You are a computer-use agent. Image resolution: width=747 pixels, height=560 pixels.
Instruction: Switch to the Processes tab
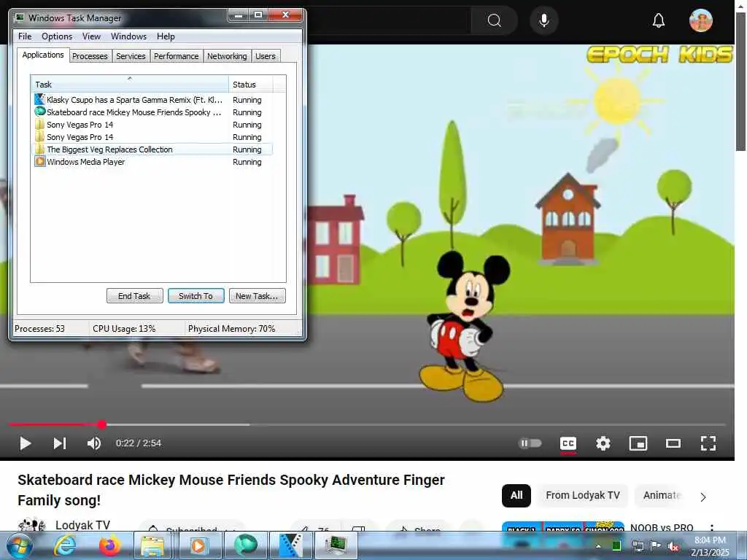tap(90, 56)
